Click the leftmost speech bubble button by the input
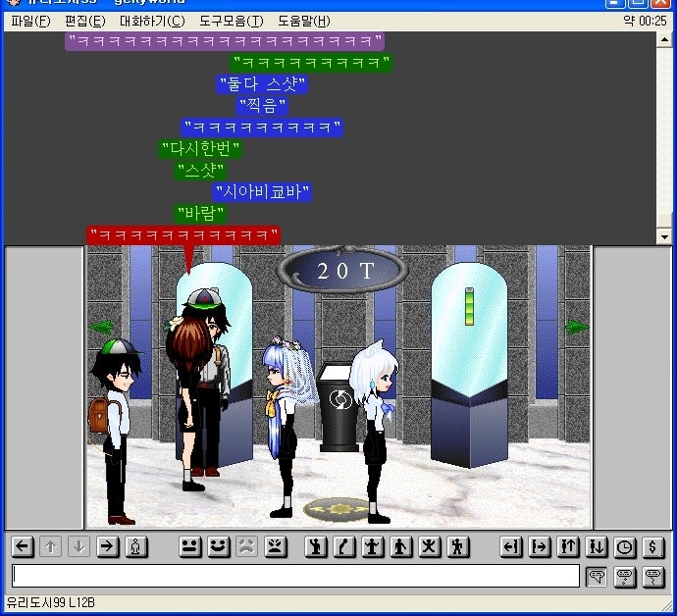This screenshot has height=616, width=677. click(596, 577)
